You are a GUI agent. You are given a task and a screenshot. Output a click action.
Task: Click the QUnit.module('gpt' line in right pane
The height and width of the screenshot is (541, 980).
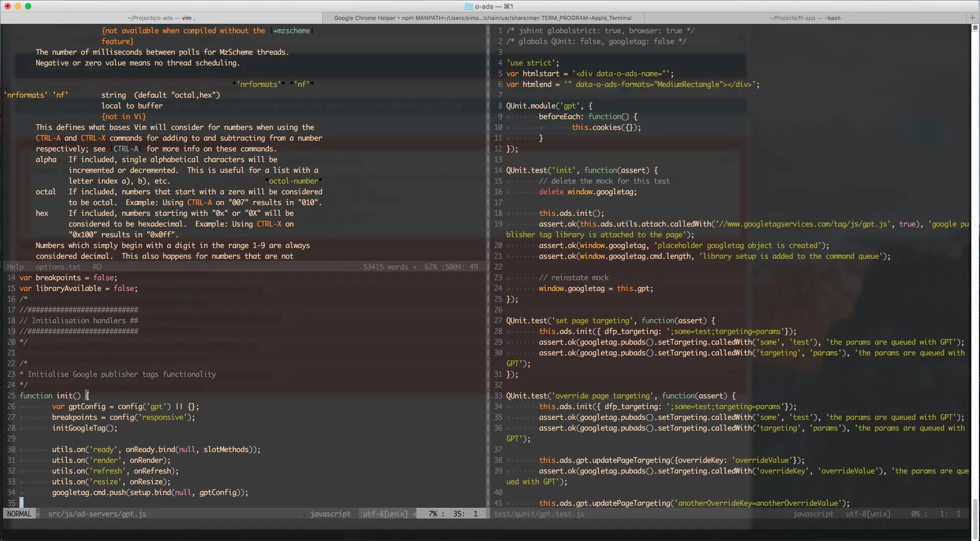click(549, 106)
